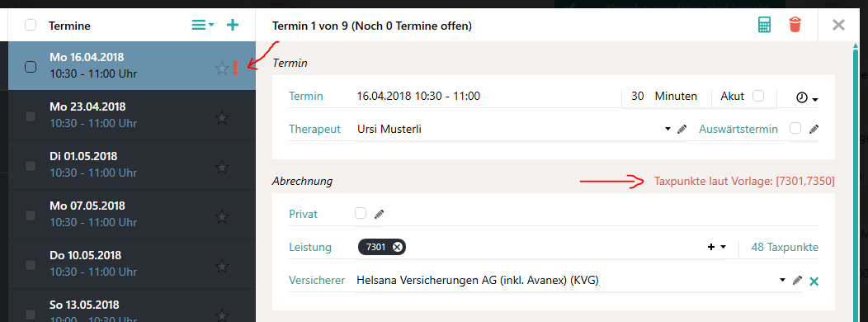Click the Taxpunkte laut Vorlage text

point(744,182)
